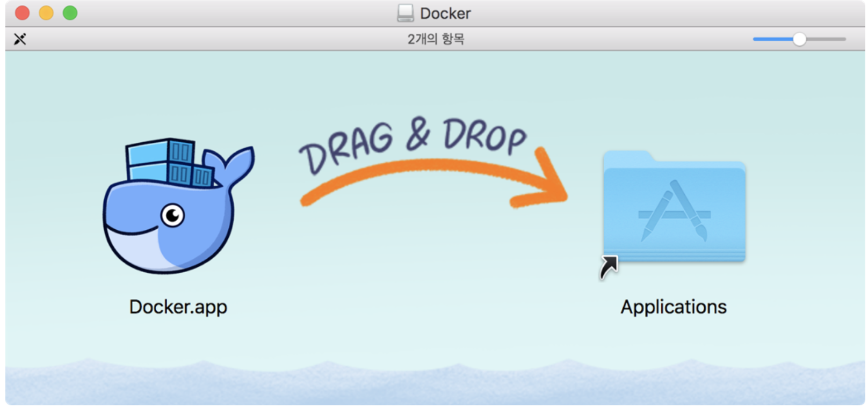The width and height of the screenshot is (868, 408).
Task: Click the Docker disk proxy icon in title bar
Action: pyautogui.click(x=406, y=13)
